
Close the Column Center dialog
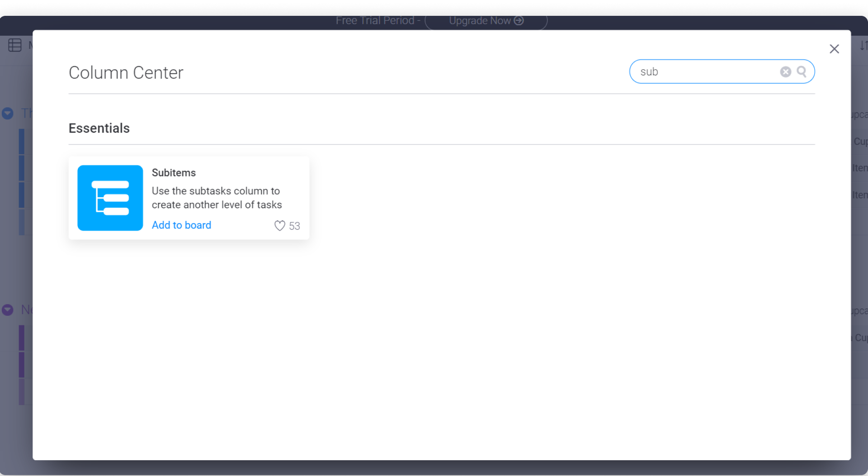(x=834, y=49)
